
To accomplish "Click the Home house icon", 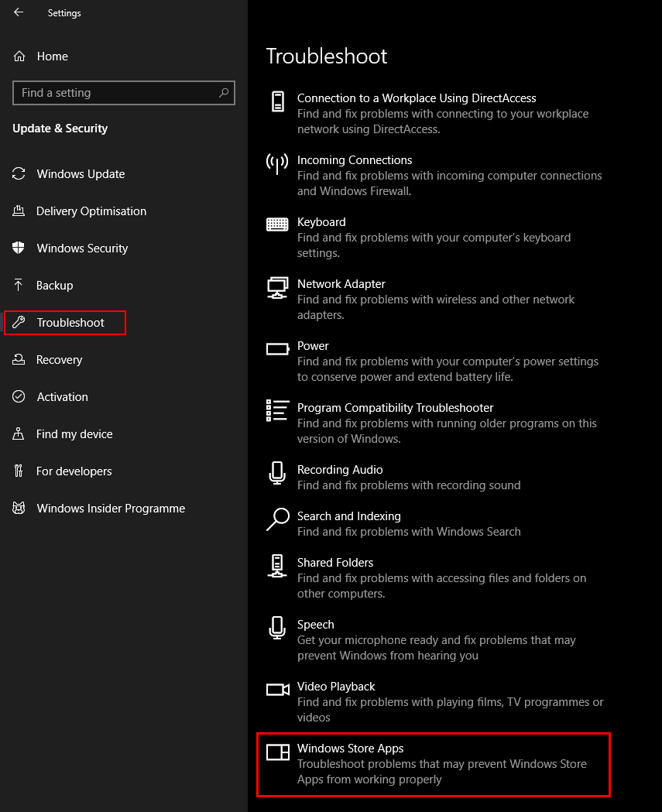I will pyautogui.click(x=19, y=56).
